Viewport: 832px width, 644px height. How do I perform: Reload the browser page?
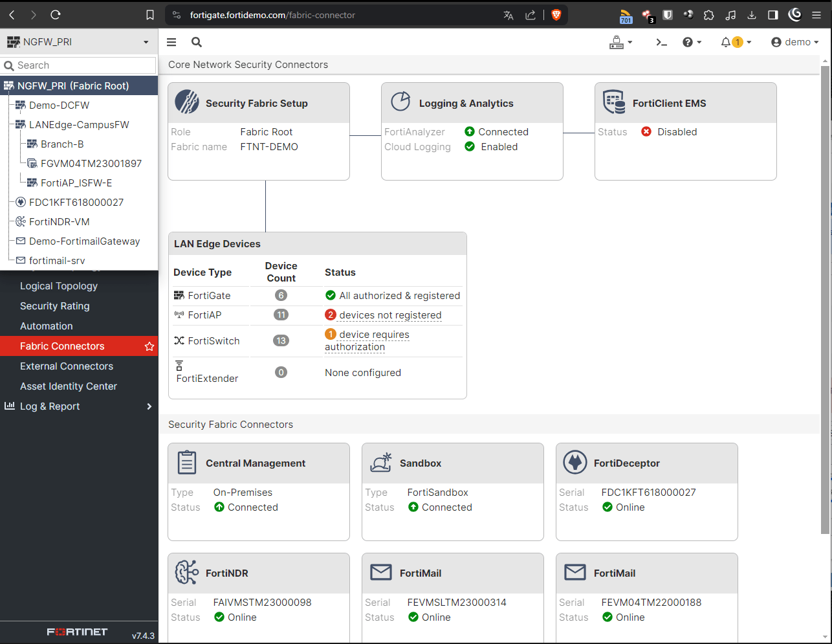[x=56, y=14]
